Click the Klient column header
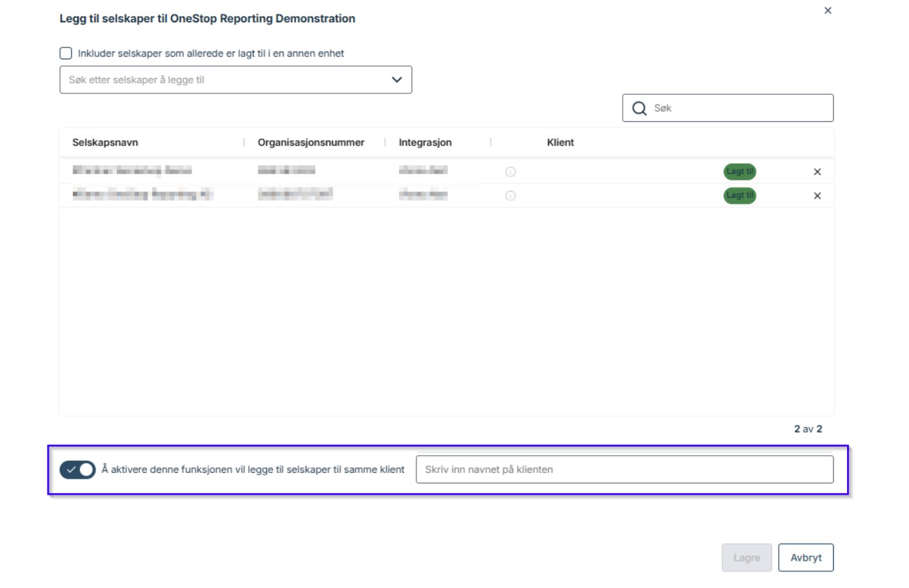Viewport: 909px width, 588px height. pos(560,142)
